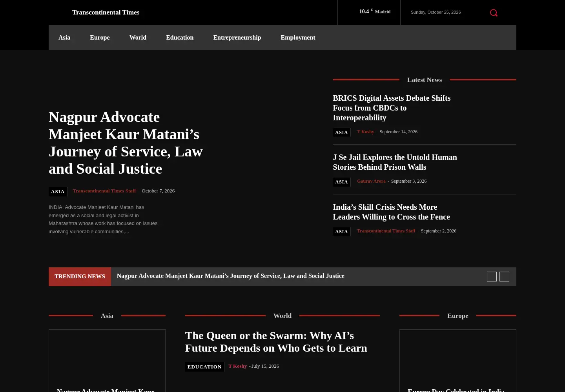The height and width of the screenshot is (392, 565).
Task: Click the date September 14, 2026
Action: point(398,132)
